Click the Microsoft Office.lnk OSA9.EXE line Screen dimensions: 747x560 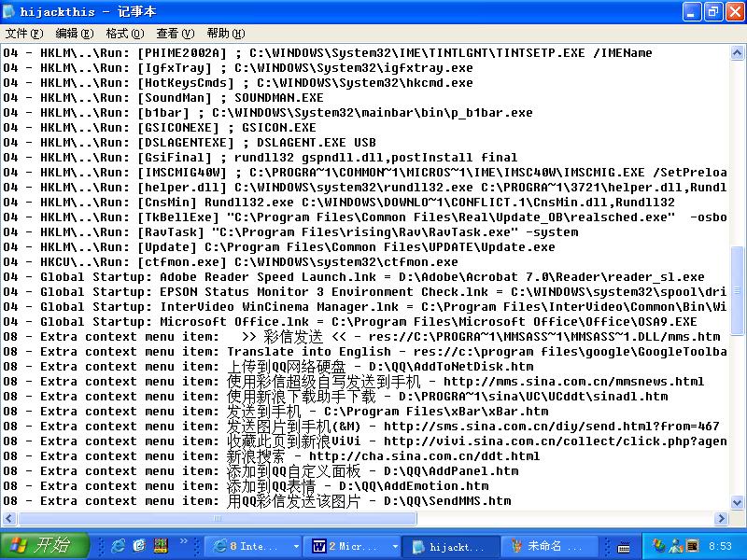click(x=350, y=321)
